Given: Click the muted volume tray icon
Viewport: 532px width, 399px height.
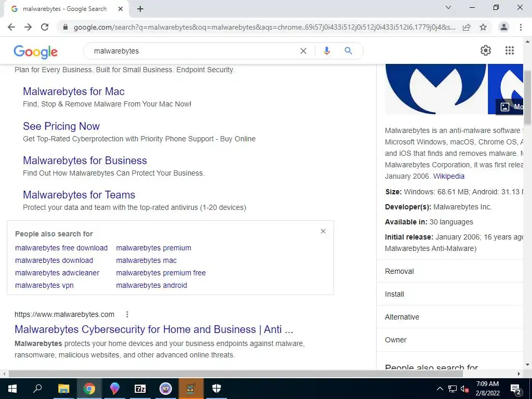Looking at the screenshot, I should (x=465, y=389).
